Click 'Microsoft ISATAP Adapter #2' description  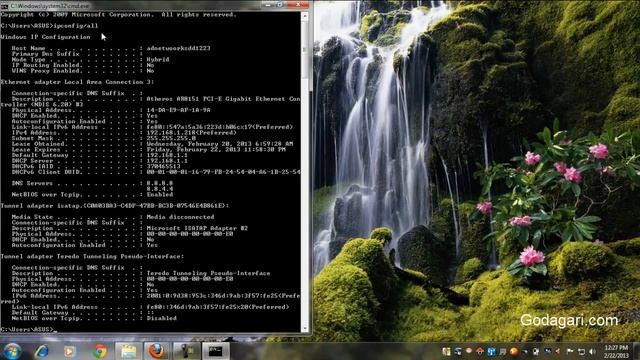(197, 229)
